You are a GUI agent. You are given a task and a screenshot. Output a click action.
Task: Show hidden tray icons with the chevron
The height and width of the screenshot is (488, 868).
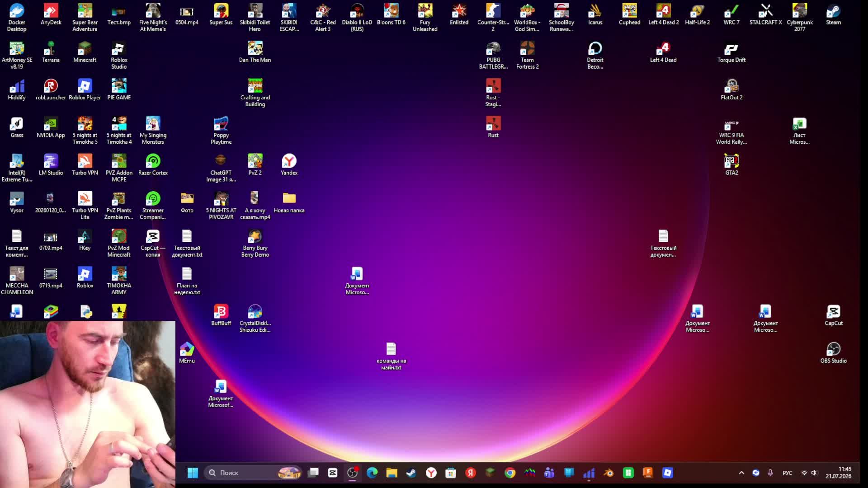click(741, 473)
